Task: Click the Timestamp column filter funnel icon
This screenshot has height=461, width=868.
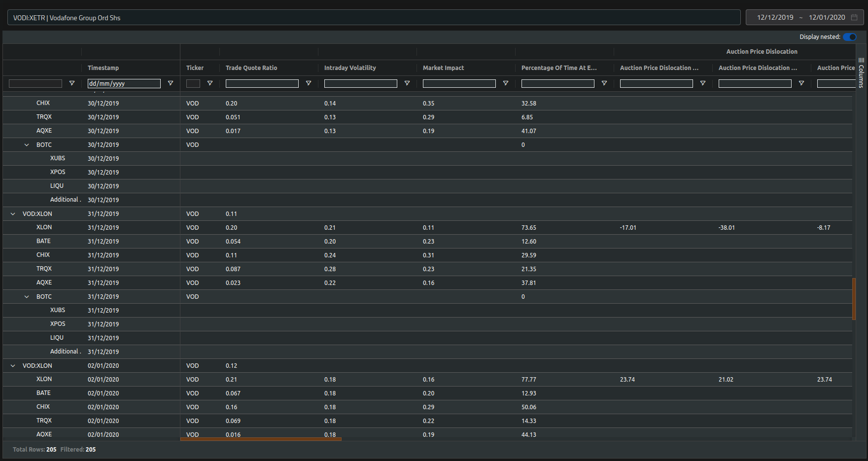Action: 171,83
